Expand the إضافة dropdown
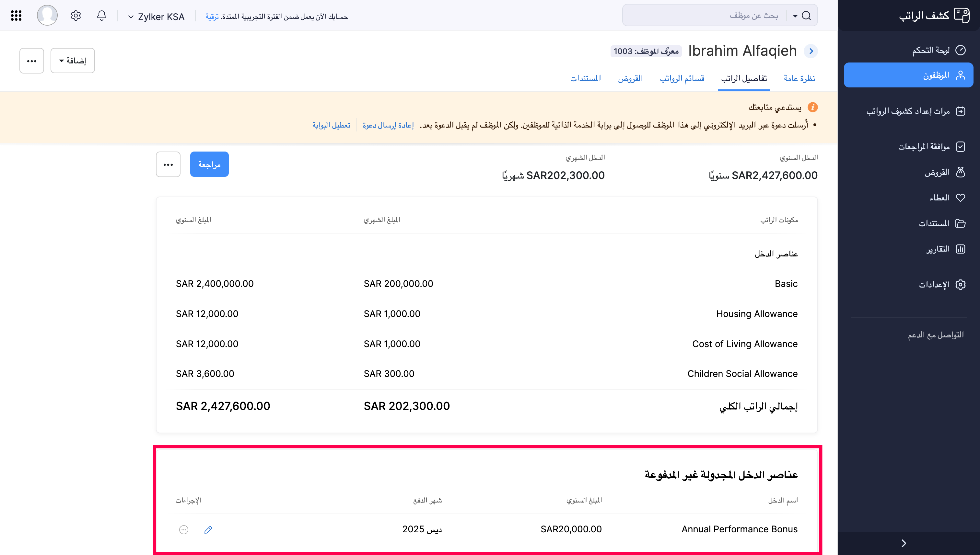This screenshot has height=555, width=980. point(72,60)
